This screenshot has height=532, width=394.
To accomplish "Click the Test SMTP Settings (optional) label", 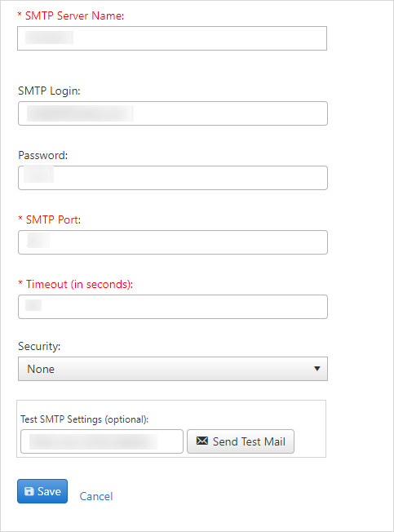I will (x=85, y=419).
